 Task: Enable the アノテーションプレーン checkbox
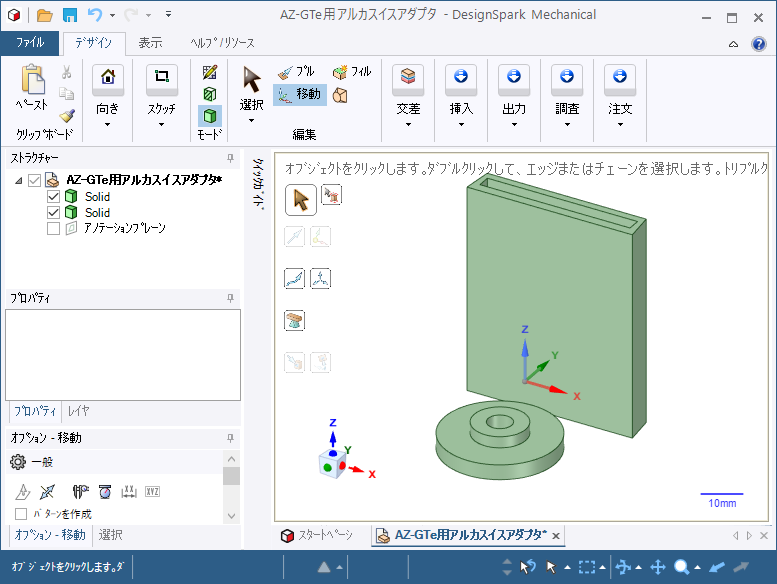(54, 228)
